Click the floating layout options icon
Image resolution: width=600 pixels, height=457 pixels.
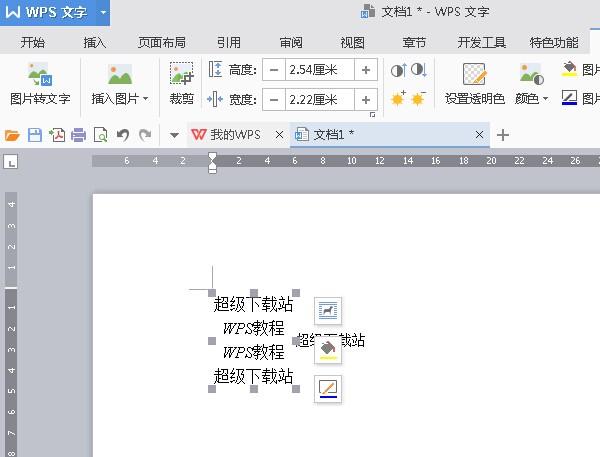coord(328,310)
